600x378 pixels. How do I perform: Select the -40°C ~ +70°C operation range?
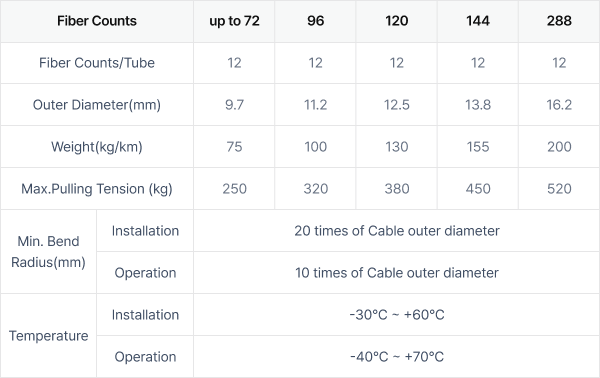point(397,357)
